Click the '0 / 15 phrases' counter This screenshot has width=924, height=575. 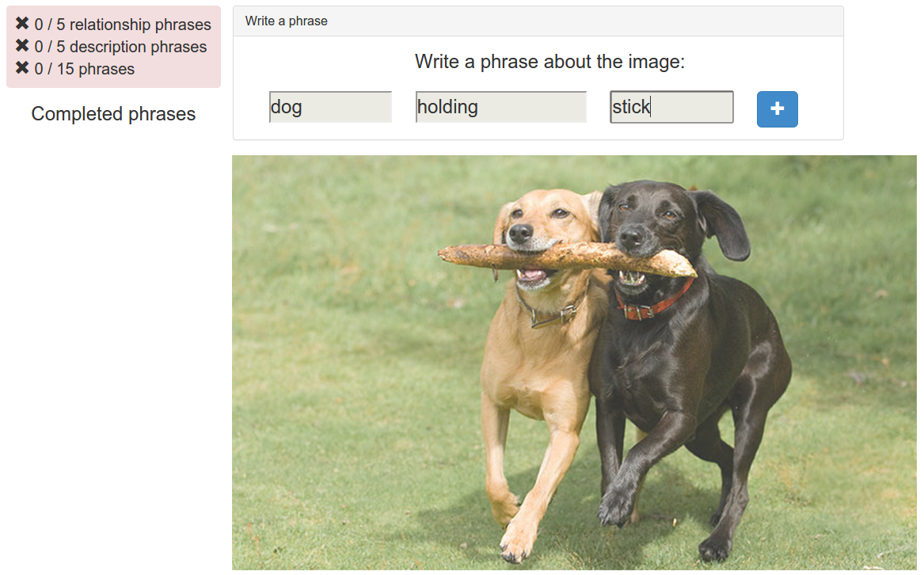(x=84, y=69)
